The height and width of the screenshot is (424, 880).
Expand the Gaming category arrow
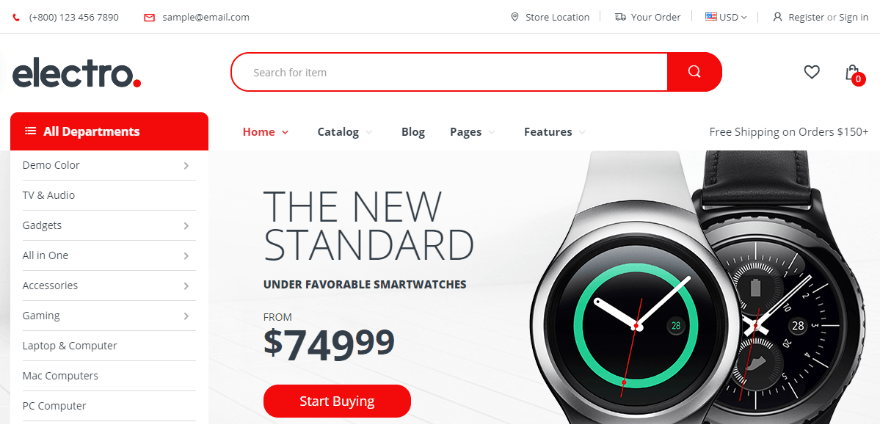tap(186, 316)
